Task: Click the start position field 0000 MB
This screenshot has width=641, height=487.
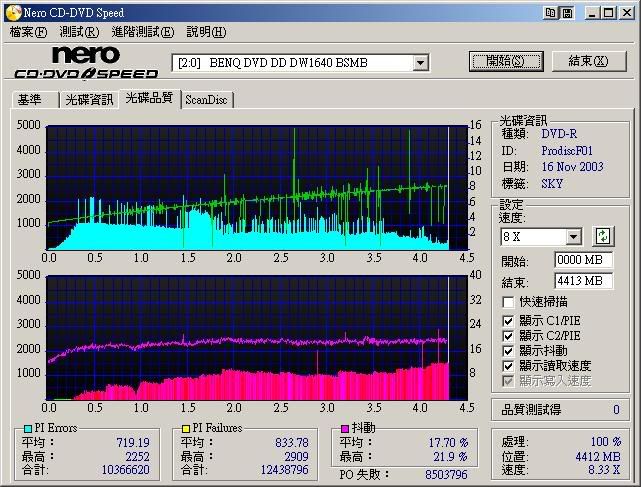Action: tap(583, 260)
